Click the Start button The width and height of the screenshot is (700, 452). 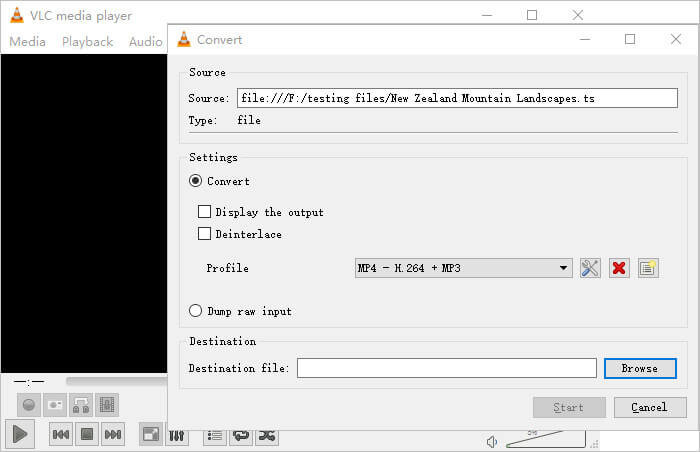tap(569, 407)
